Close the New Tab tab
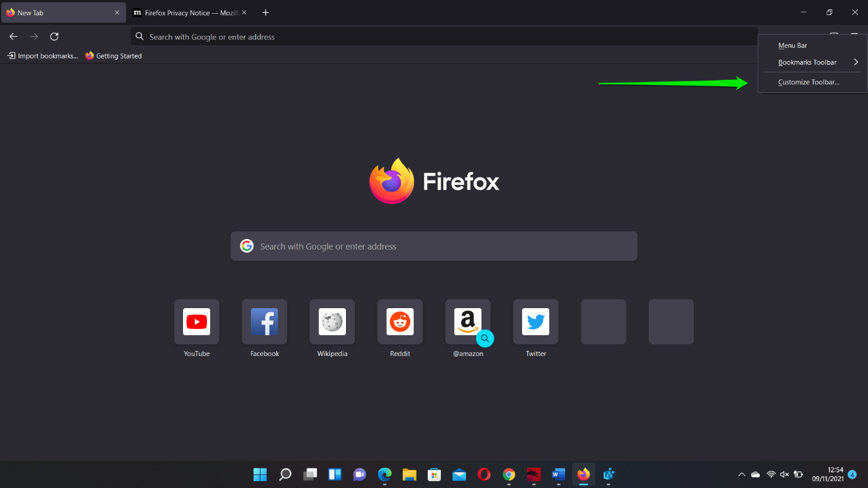This screenshot has width=868, height=488. pyautogui.click(x=117, y=13)
